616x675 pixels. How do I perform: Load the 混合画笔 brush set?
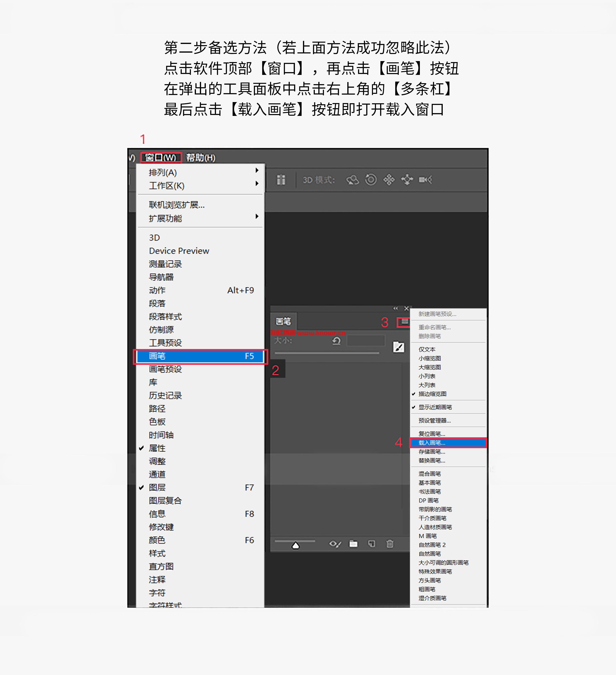tap(448, 474)
